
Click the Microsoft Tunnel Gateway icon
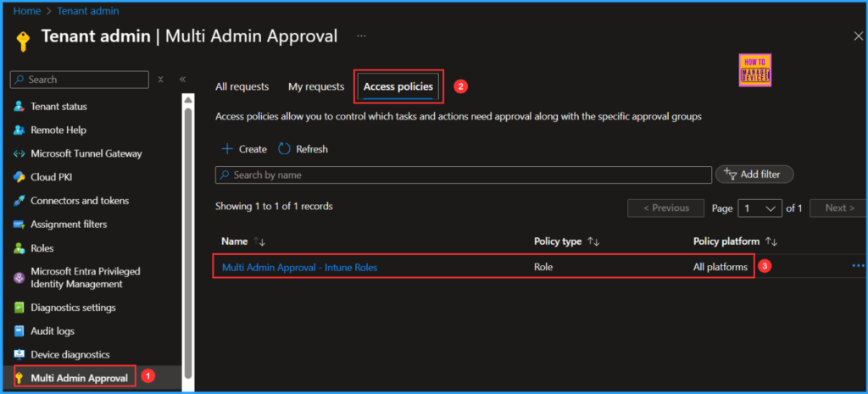(19, 154)
